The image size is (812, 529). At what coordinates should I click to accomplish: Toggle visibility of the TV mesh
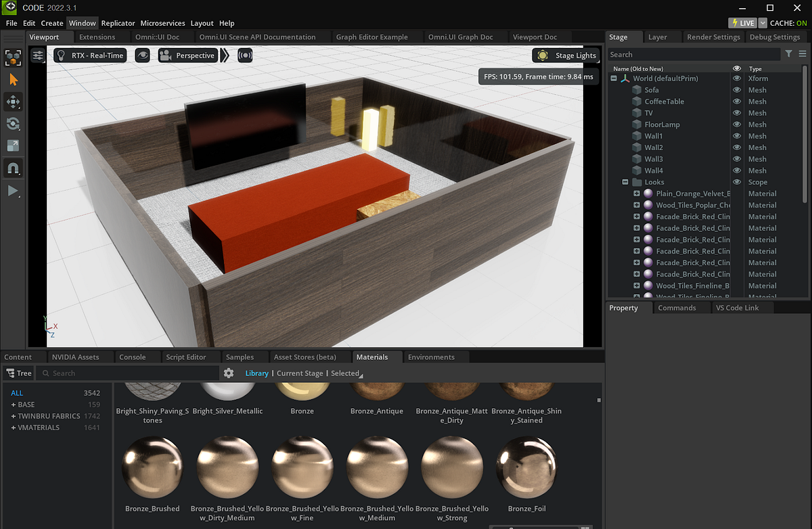tap(737, 113)
